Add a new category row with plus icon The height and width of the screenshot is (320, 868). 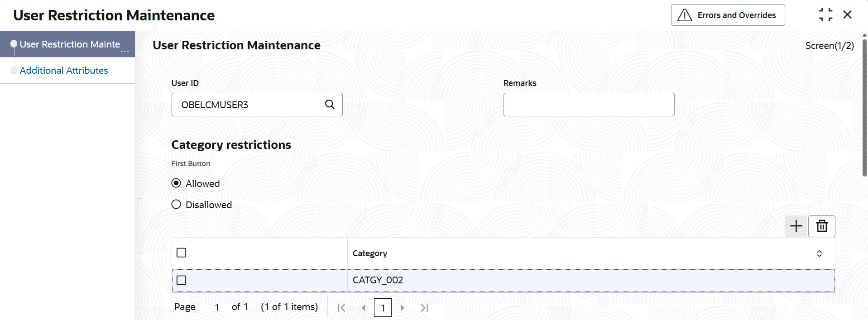(796, 226)
